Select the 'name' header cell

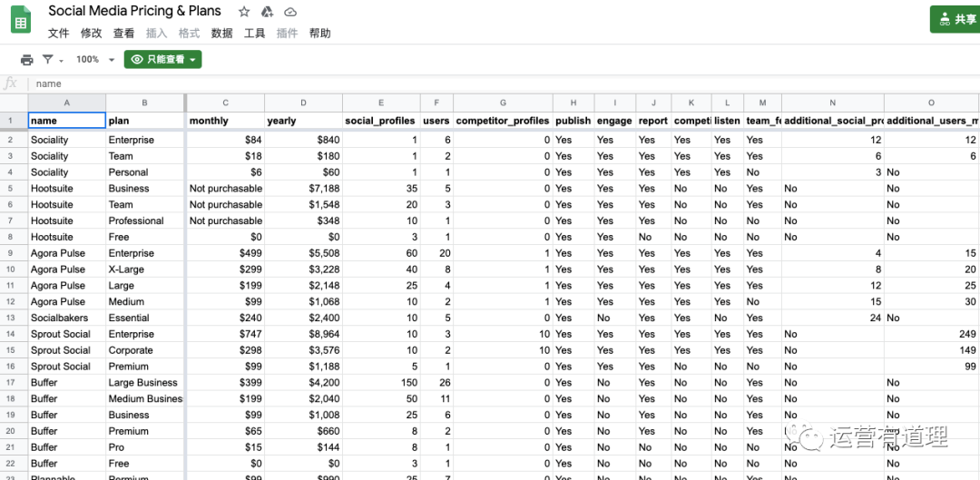point(67,121)
